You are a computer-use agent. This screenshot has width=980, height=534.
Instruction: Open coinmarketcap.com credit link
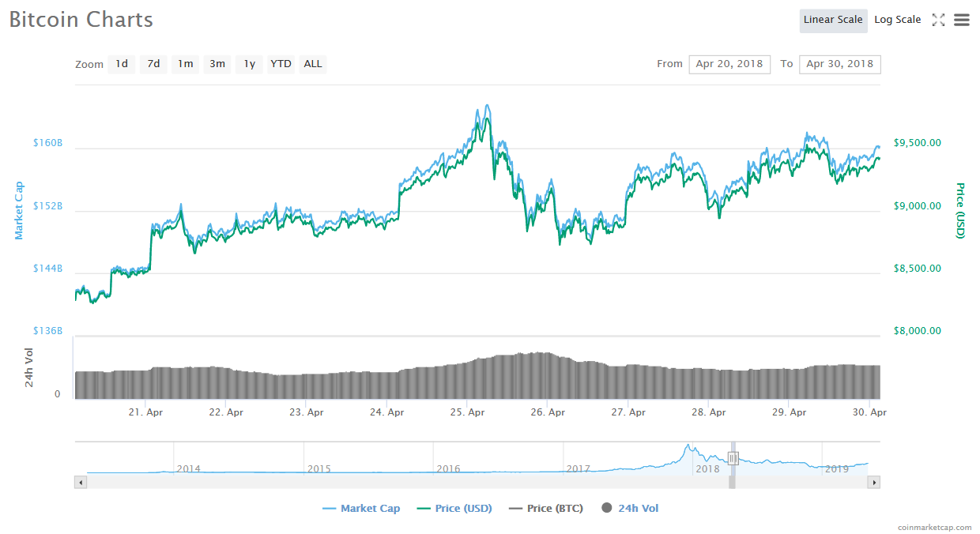[x=935, y=527]
